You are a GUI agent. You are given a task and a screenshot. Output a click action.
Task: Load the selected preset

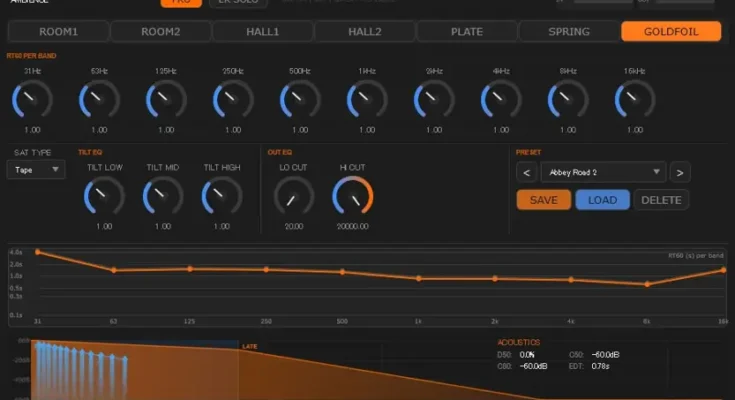pyautogui.click(x=602, y=200)
